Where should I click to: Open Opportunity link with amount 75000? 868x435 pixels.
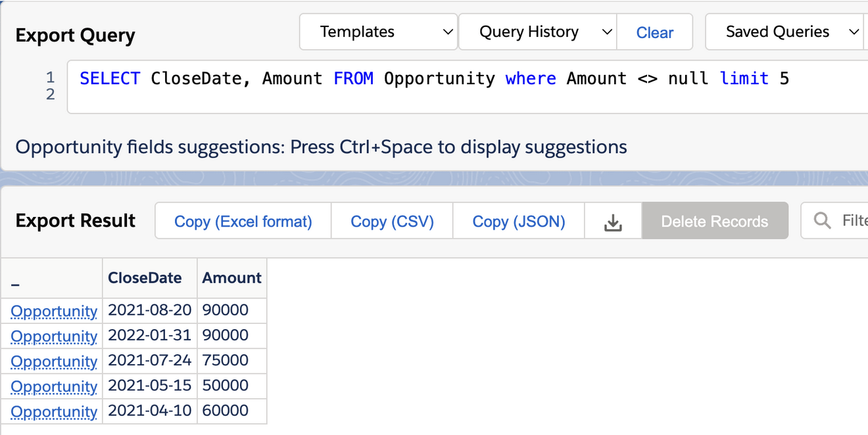coord(54,361)
